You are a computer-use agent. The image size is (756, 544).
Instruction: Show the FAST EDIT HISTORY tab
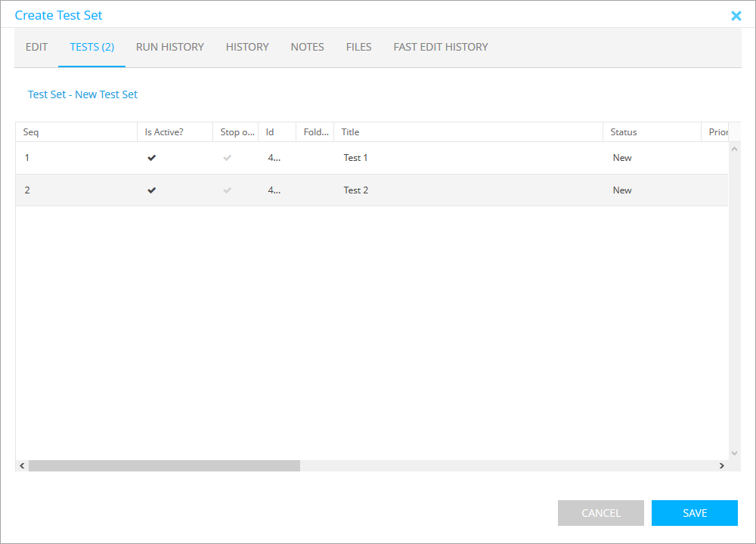(x=441, y=47)
